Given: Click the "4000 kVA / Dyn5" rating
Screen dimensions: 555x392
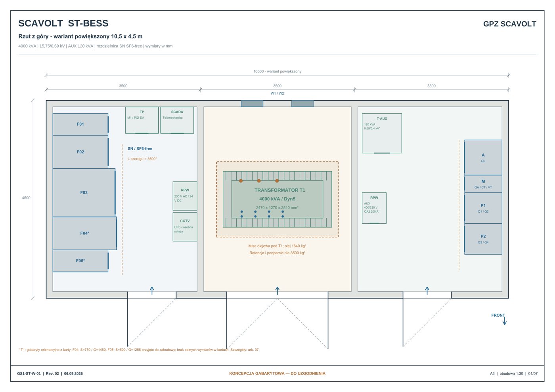Looking at the screenshot, I should coord(277,199).
